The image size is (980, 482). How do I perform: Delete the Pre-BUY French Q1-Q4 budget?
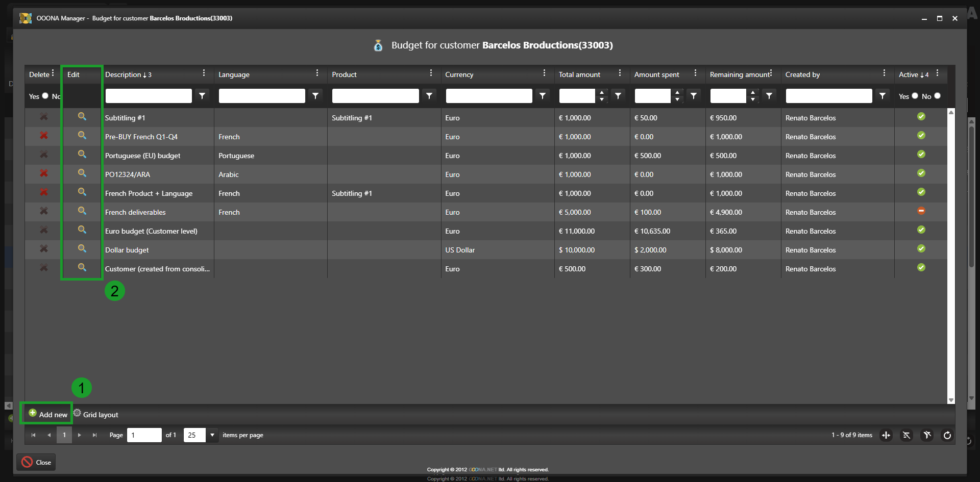tap(44, 136)
